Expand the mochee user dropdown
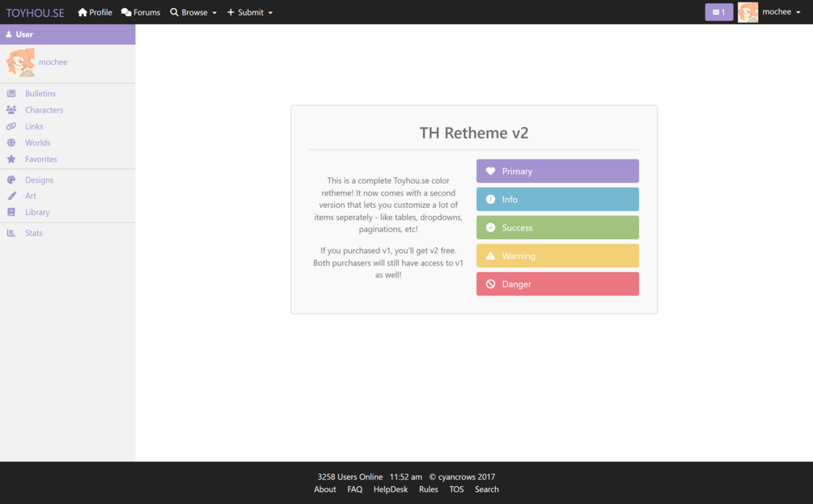 [798, 12]
